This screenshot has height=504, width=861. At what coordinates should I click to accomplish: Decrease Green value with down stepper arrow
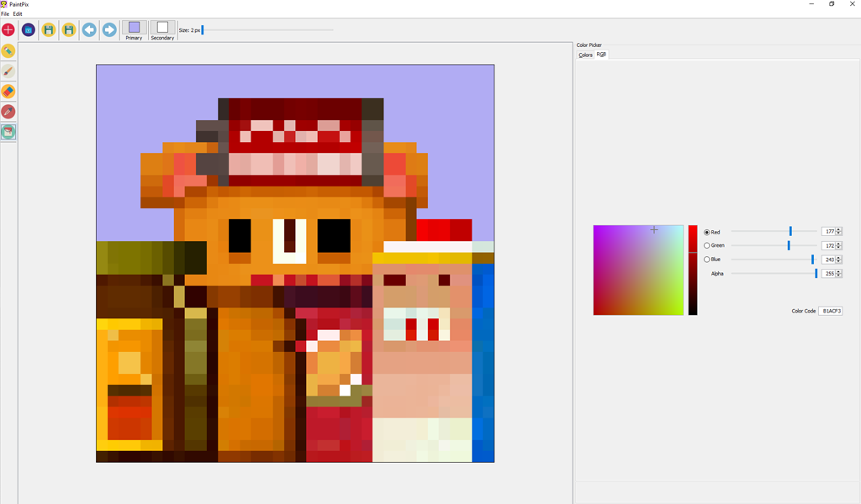click(x=838, y=248)
